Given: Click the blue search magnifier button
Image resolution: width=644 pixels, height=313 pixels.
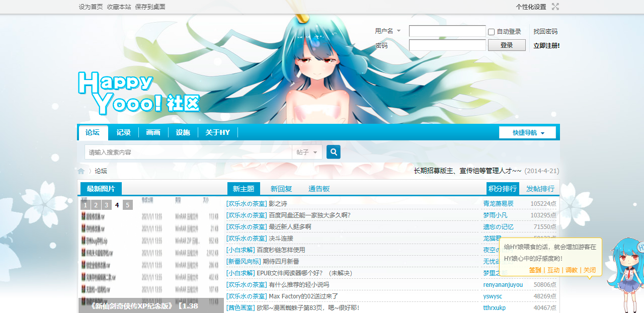Looking at the screenshot, I should [x=334, y=152].
